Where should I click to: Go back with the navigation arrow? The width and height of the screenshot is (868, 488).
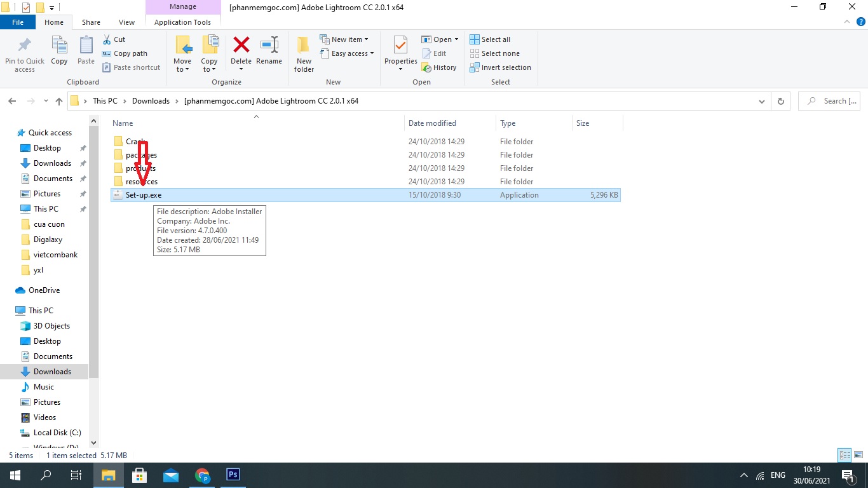coord(12,101)
